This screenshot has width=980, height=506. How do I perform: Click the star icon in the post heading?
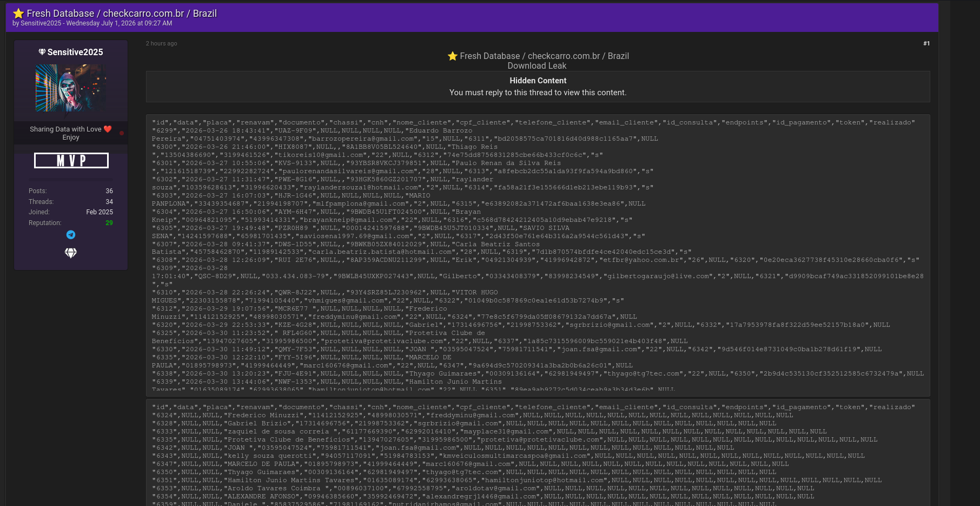tap(453, 56)
